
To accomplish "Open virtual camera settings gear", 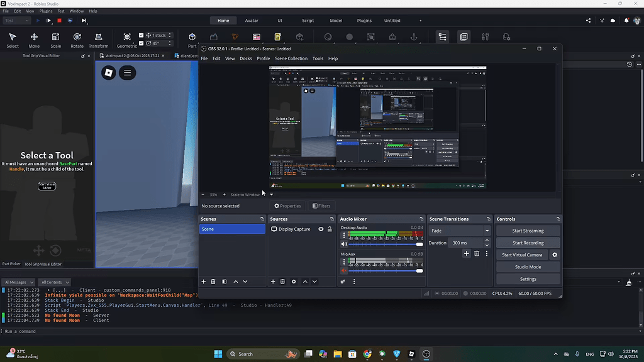I will pyautogui.click(x=555, y=255).
